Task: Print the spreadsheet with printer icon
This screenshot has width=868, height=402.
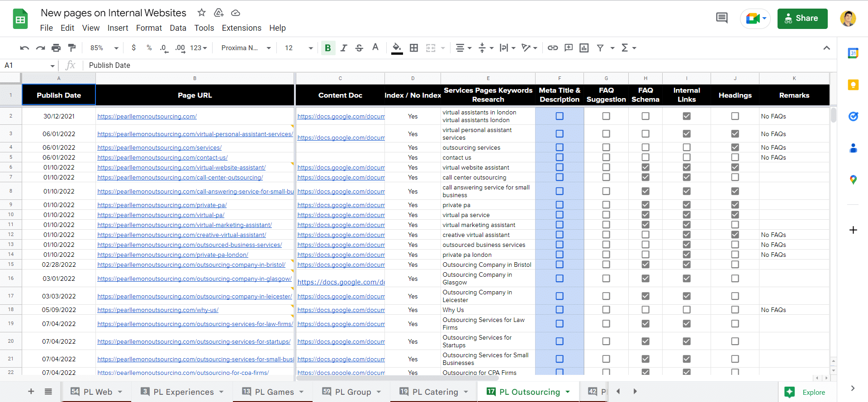Action: tap(56, 48)
